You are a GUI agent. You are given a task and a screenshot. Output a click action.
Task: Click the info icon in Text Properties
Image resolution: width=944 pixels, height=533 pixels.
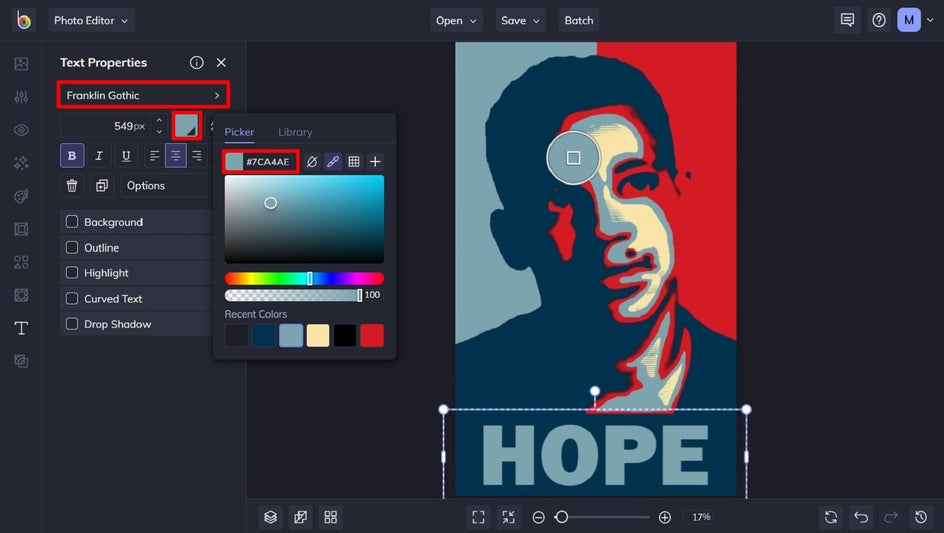click(x=196, y=63)
